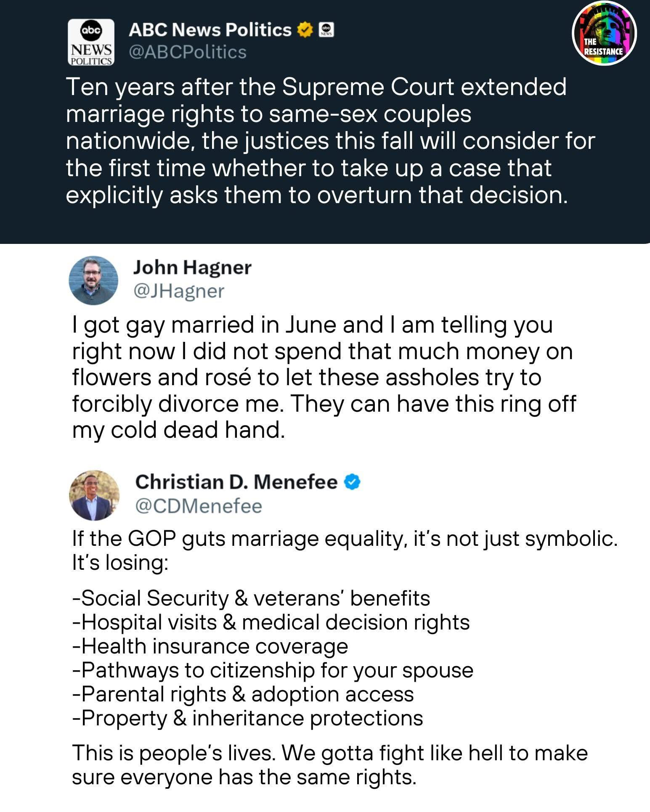Click the 'Health insurance coverage' line
This screenshot has height=812, width=650.
point(210,646)
